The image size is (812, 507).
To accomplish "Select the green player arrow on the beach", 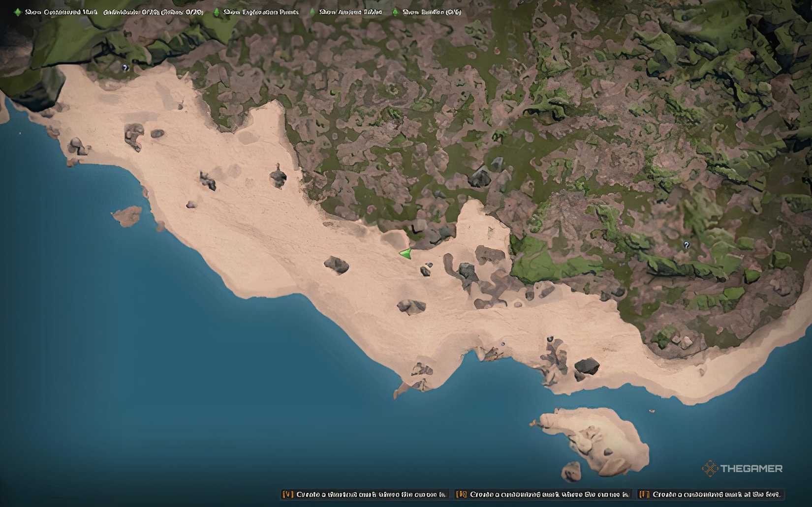I will [x=406, y=254].
